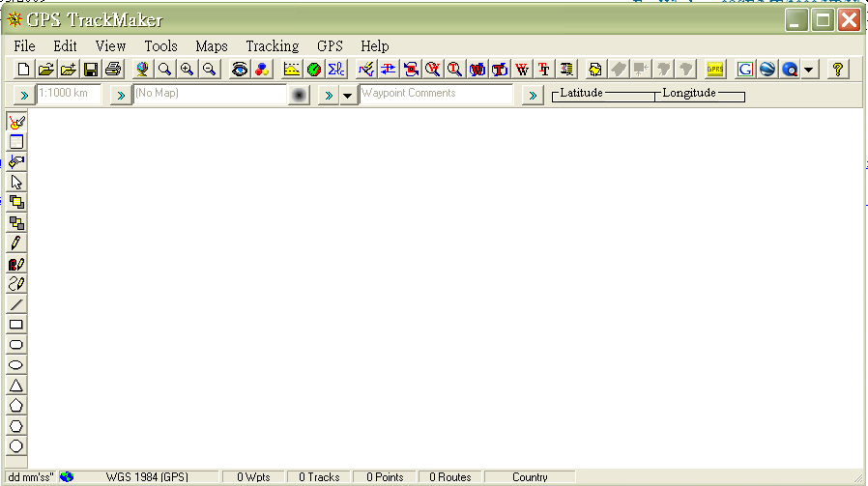Image resolution: width=868 pixels, height=486 pixels.
Task: Toggle the eye visibility icon
Action: 240,70
